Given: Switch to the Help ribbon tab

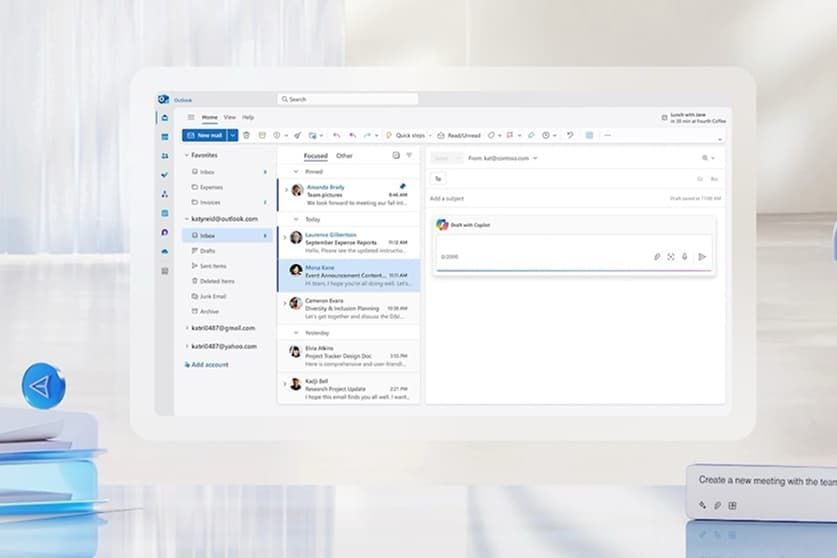Looking at the screenshot, I should coord(248,117).
